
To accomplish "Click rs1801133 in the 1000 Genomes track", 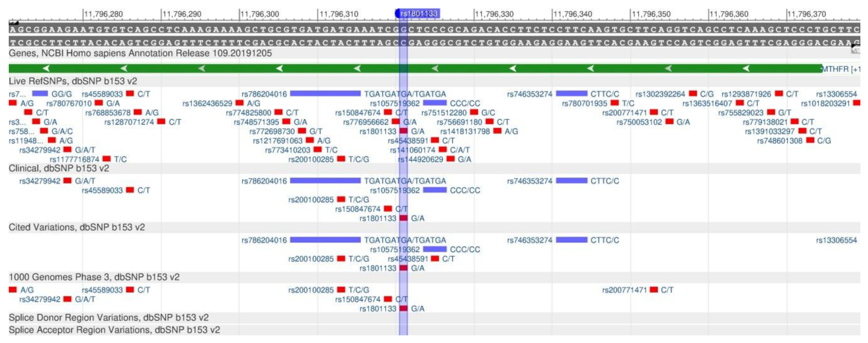I will 403,308.
